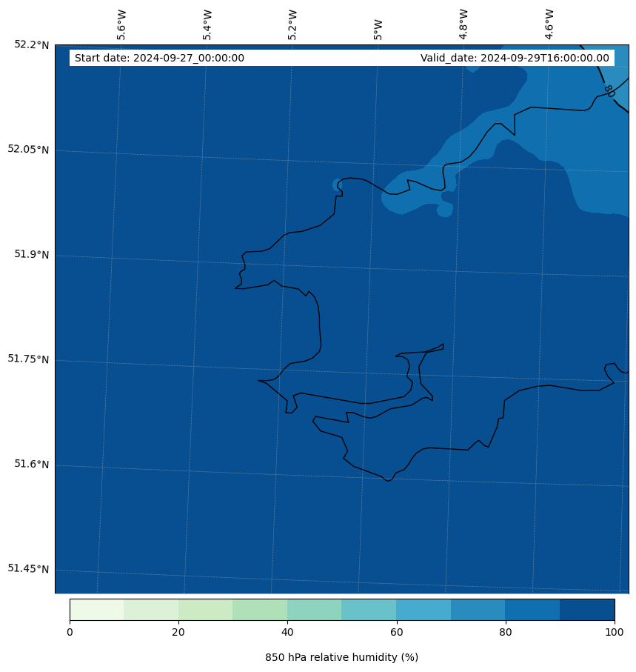The height and width of the screenshot is (672, 636).
Task: Click the colorbar title '850 hPa relative humidity (%)'
Action: point(341,657)
